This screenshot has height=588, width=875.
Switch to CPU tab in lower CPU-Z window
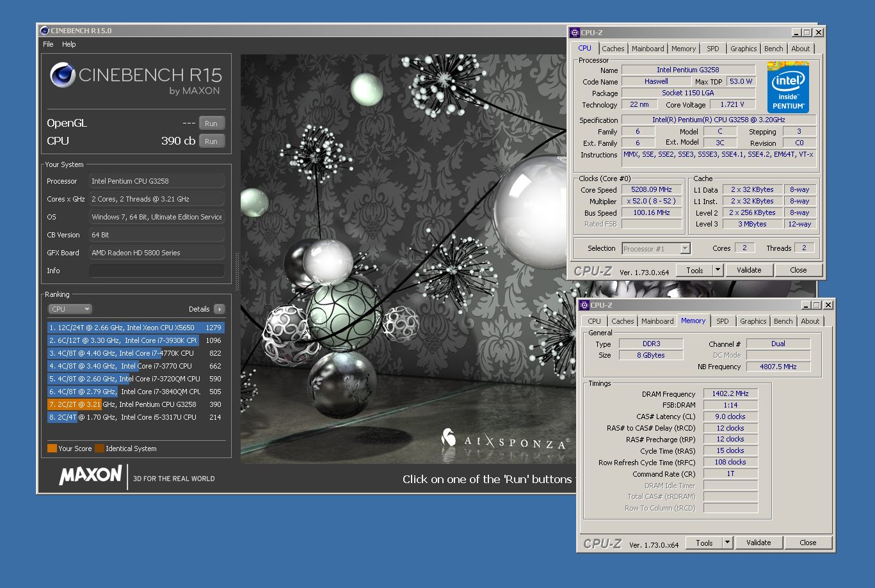[x=595, y=321]
